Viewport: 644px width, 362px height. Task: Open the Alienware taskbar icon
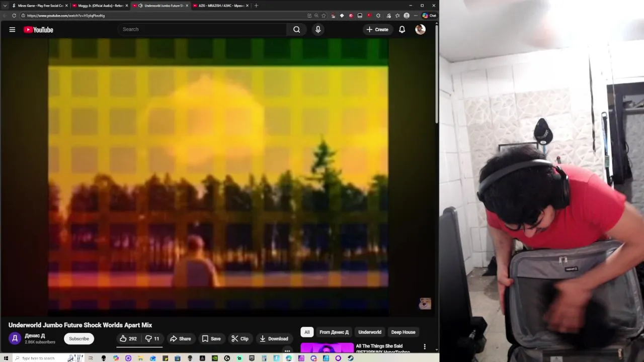tap(104, 358)
